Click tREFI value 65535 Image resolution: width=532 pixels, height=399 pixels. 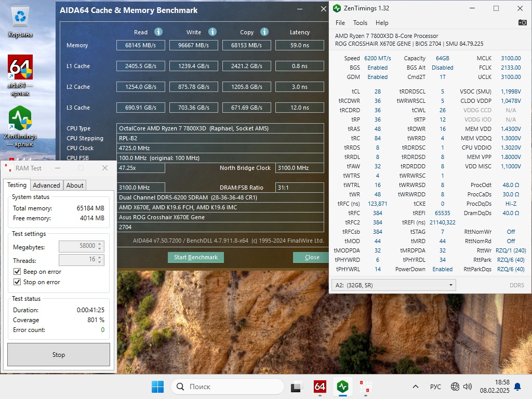click(443, 213)
